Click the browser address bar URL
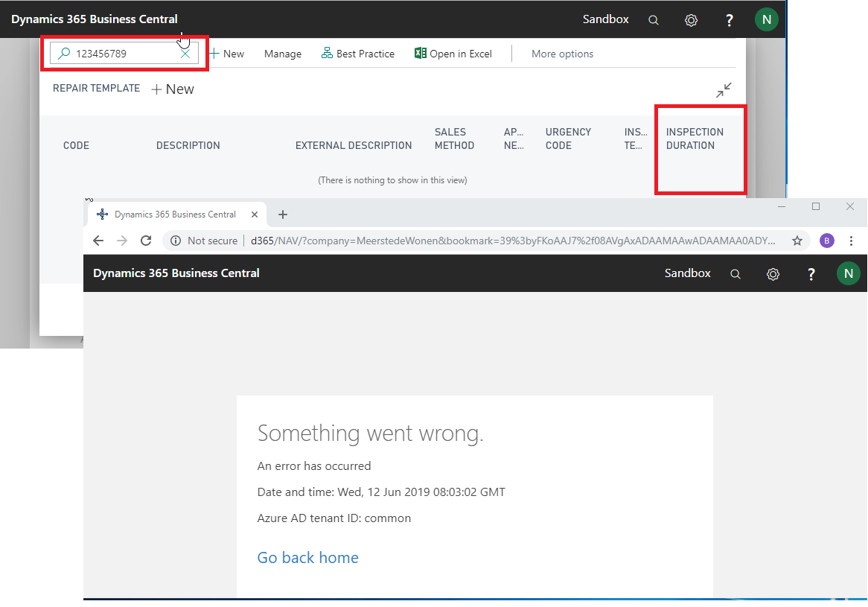This screenshot has height=607, width=868. 513,241
